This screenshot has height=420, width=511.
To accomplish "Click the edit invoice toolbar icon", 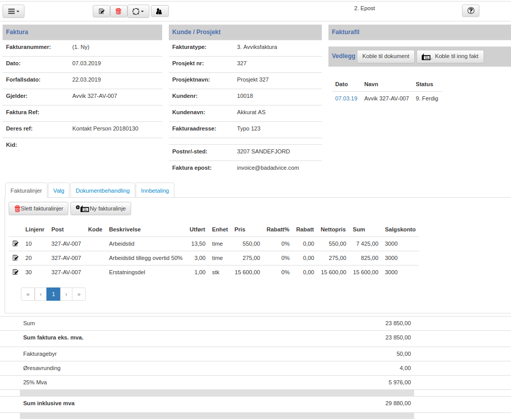I will (101, 11).
